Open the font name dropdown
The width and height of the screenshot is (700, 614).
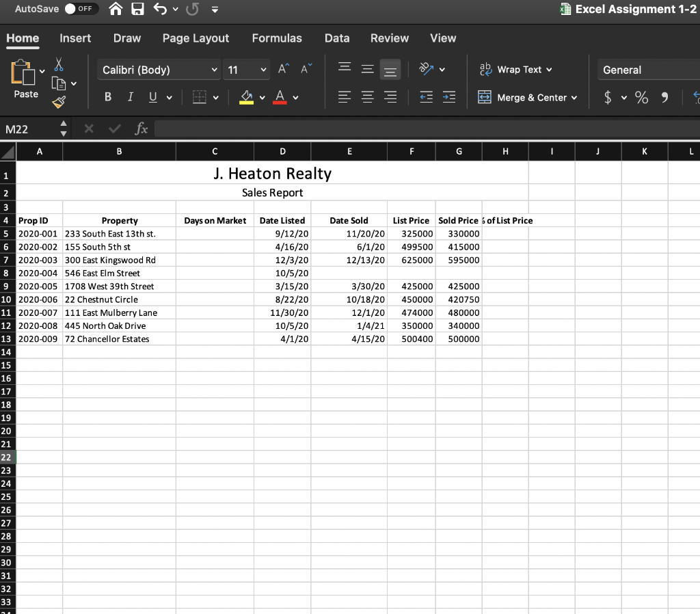coord(215,70)
